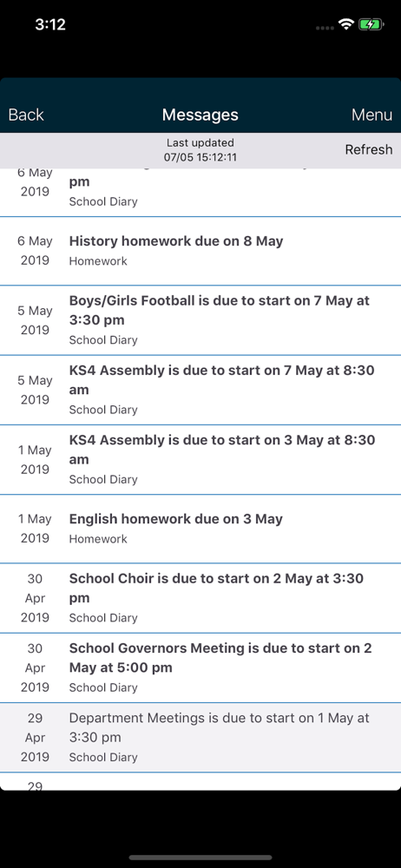Tap the Last updated timestamp
401x868 pixels.
[x=200, y=150]
